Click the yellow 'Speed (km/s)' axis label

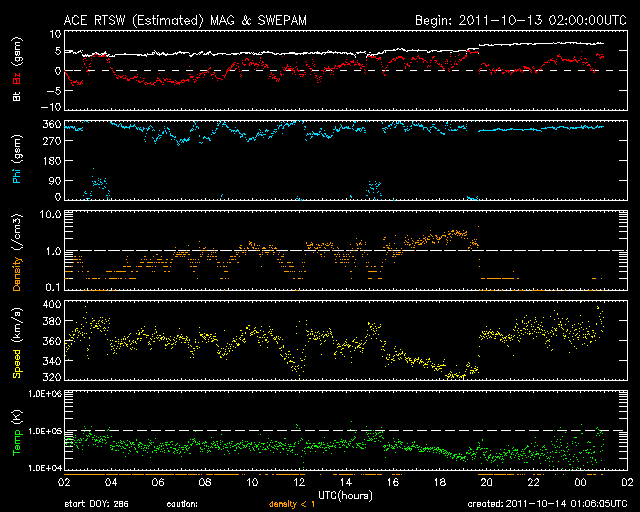pyautogui.click(x=17, y=343)
